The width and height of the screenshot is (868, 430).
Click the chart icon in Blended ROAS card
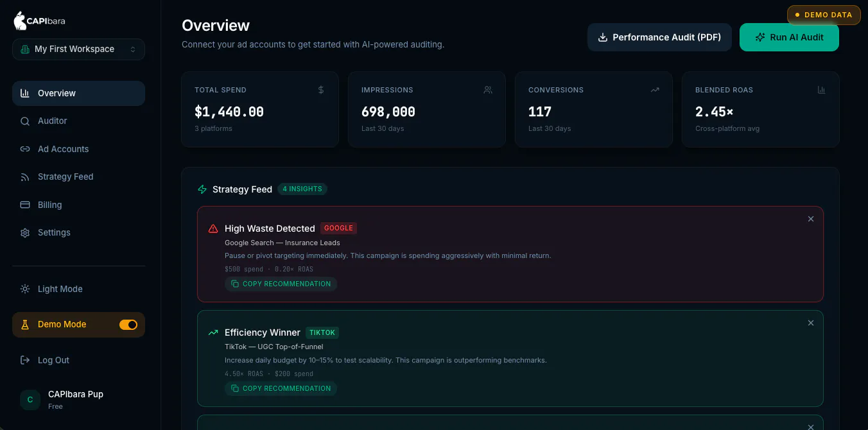[821, 90]
